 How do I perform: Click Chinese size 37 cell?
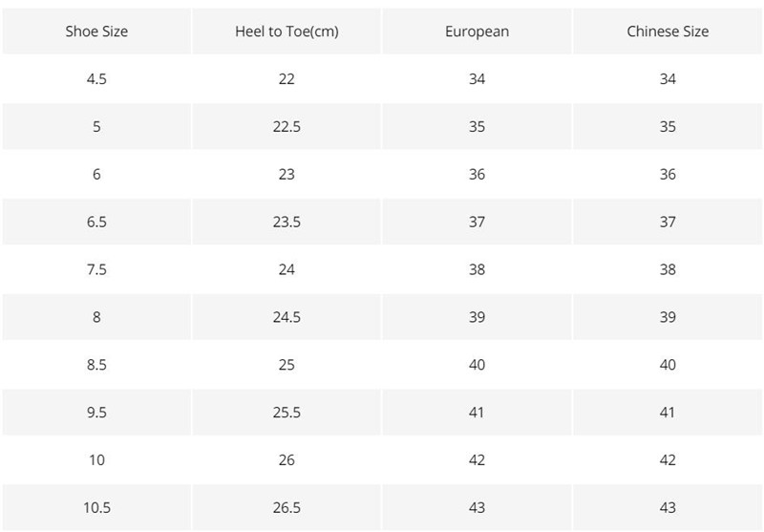tap(668, 222)
